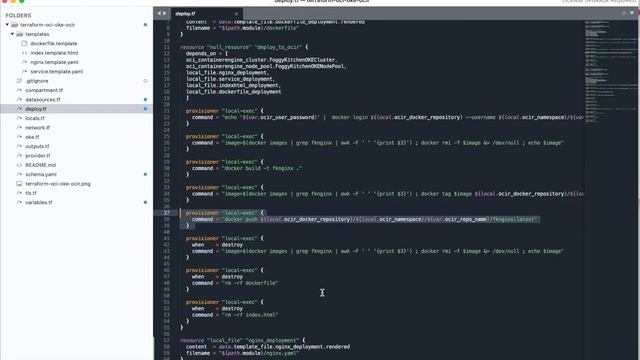Screen dimensions: 640x360
Task: Click git status dot beside root folder
Action: coord(145,25)
